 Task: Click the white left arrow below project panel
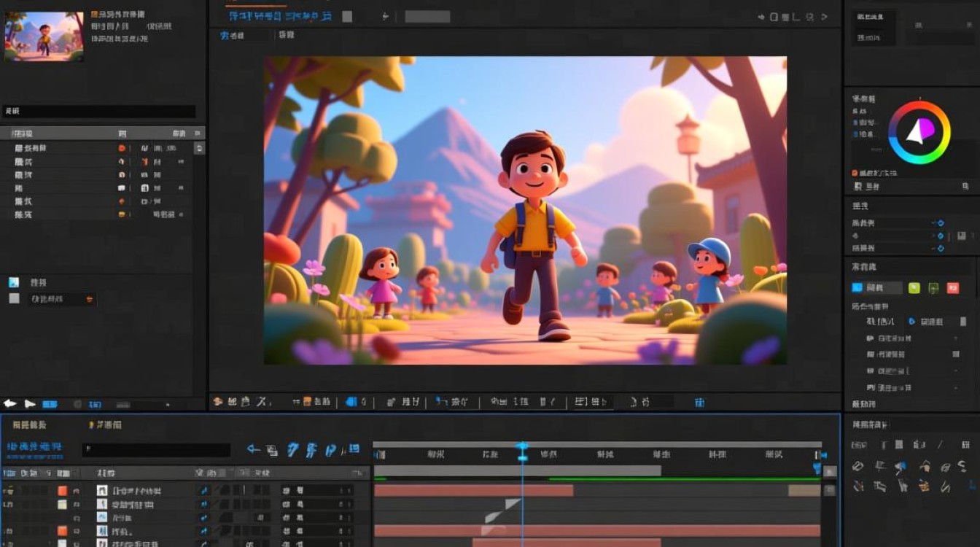[x=9, y=403]
